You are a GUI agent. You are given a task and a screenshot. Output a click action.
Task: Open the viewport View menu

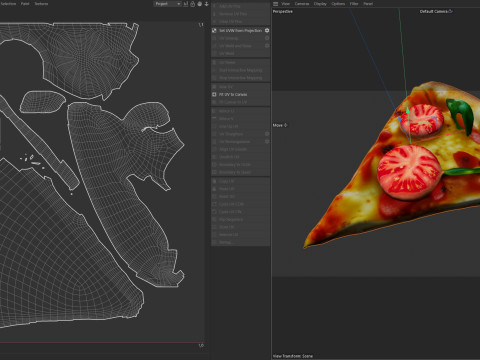(x=286, y=4)
